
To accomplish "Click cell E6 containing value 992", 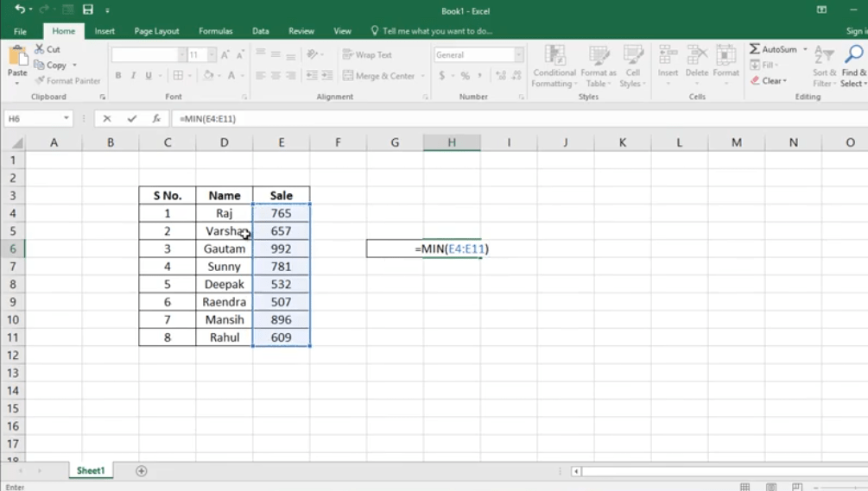I will 281,249.
